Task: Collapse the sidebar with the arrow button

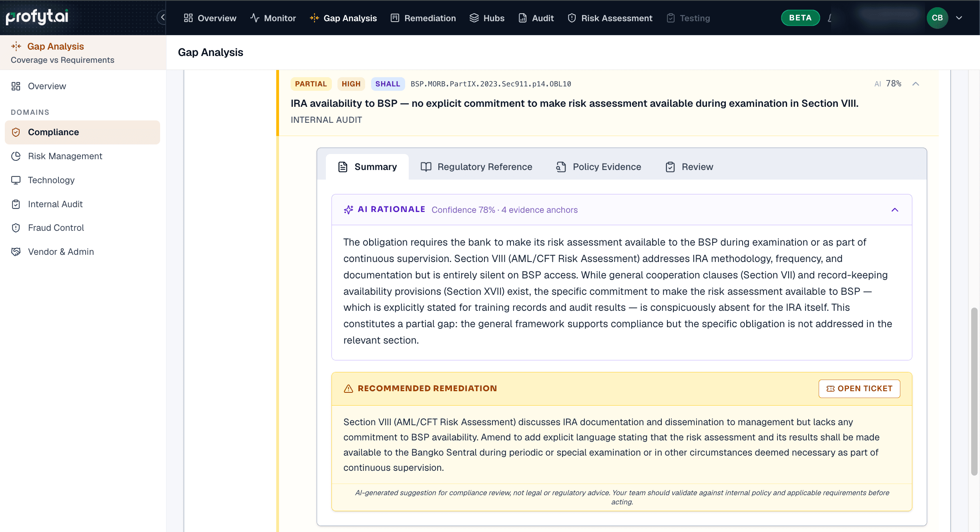Action: 162,18
